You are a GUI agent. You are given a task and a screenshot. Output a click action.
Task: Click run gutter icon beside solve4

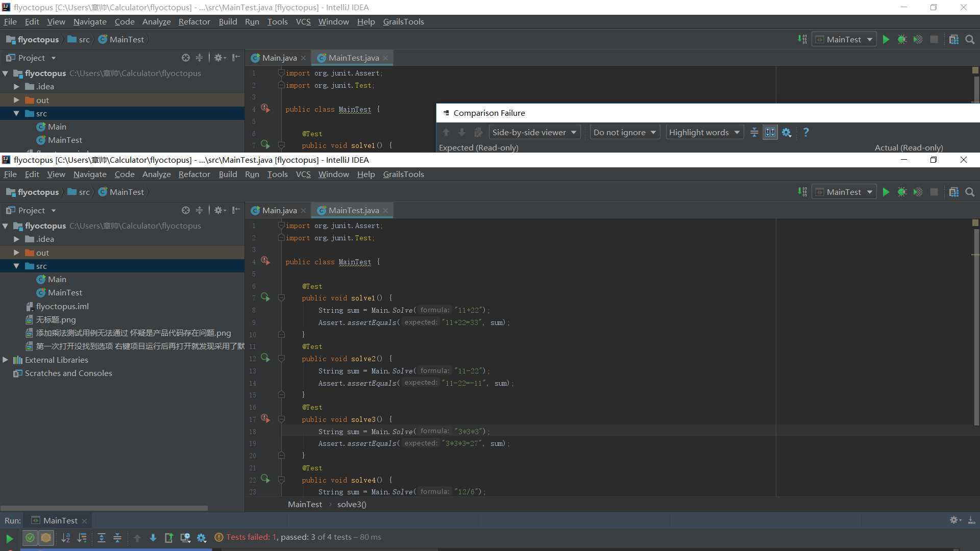click(x=265, y=479)
